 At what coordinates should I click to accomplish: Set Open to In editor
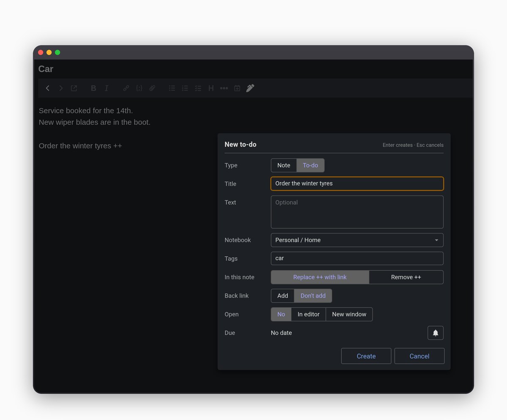(x=308, y=314)
